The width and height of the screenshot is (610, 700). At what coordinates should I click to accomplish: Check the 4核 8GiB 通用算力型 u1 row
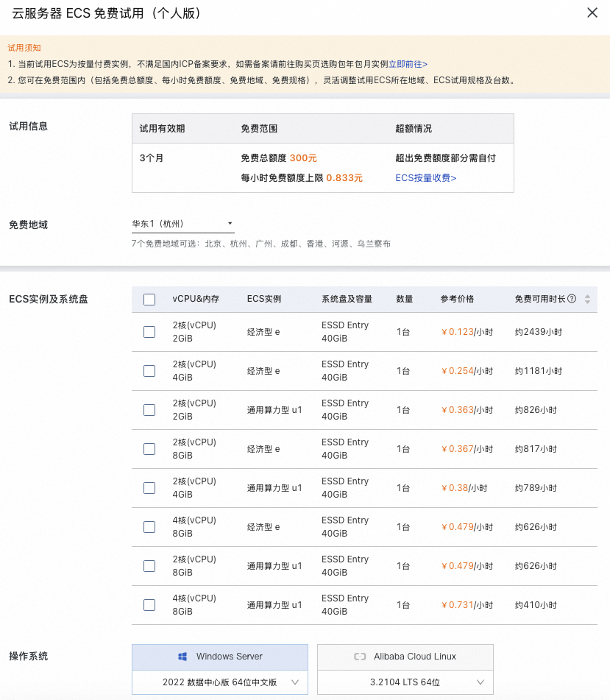click(149, 605)
